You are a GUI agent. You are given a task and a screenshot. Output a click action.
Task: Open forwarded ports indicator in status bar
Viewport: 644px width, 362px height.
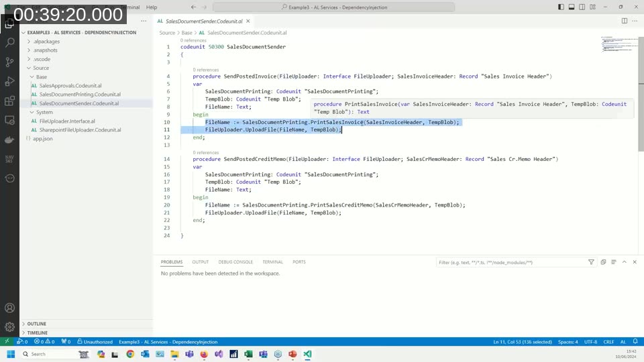click(x=66, y=341)
